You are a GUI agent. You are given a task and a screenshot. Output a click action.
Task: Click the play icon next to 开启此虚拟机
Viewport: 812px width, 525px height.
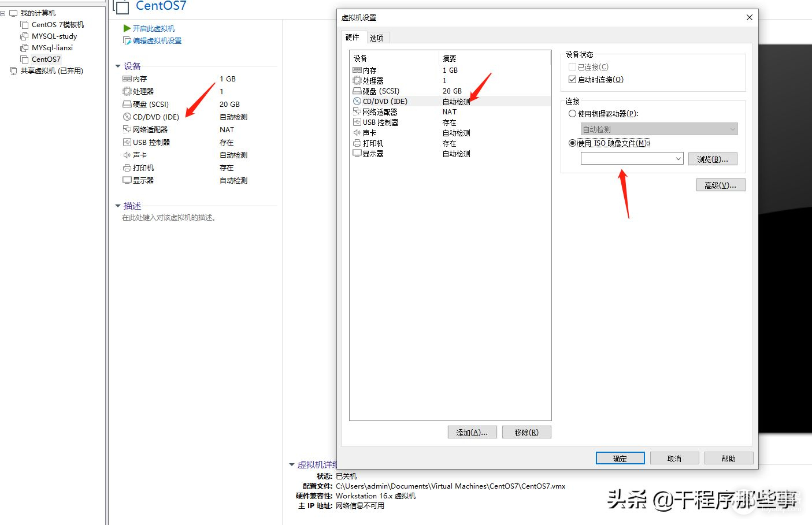127,28
